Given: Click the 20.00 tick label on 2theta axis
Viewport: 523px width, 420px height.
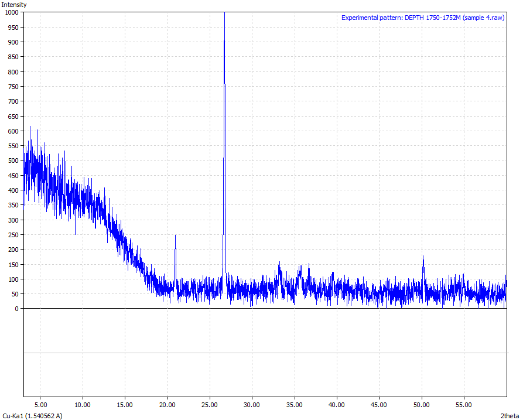Looking at the screenshot, I should (168, 404).
